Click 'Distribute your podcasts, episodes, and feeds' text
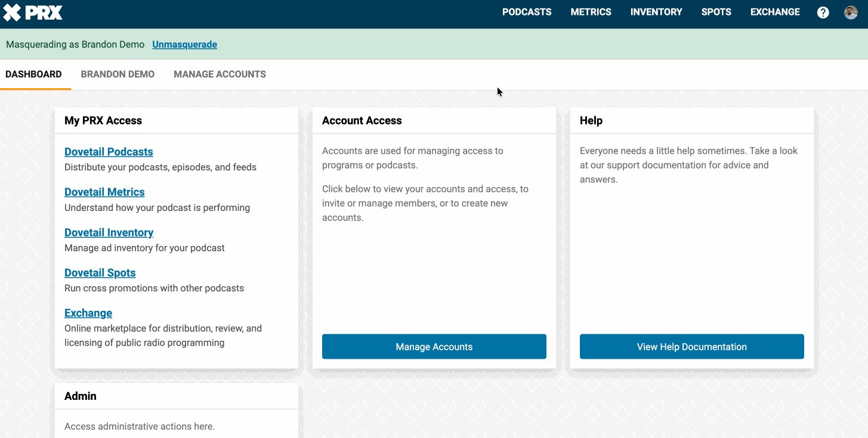Viewport: 868px width, 438px height. 160,167
